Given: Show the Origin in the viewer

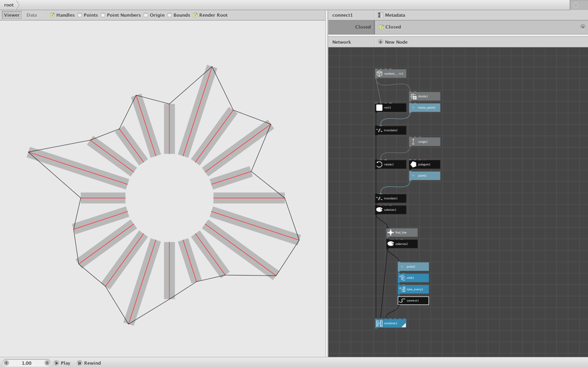Looking at the screenshot, I should [145, 15].
